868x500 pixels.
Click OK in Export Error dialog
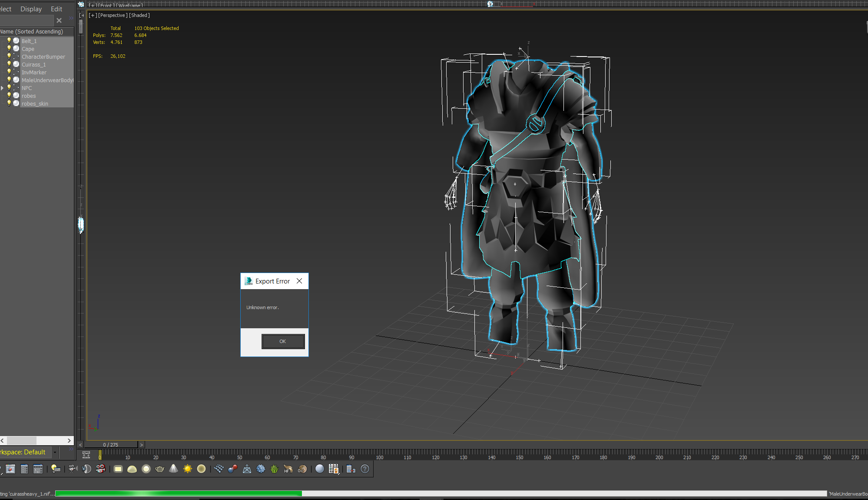point(283,341)
